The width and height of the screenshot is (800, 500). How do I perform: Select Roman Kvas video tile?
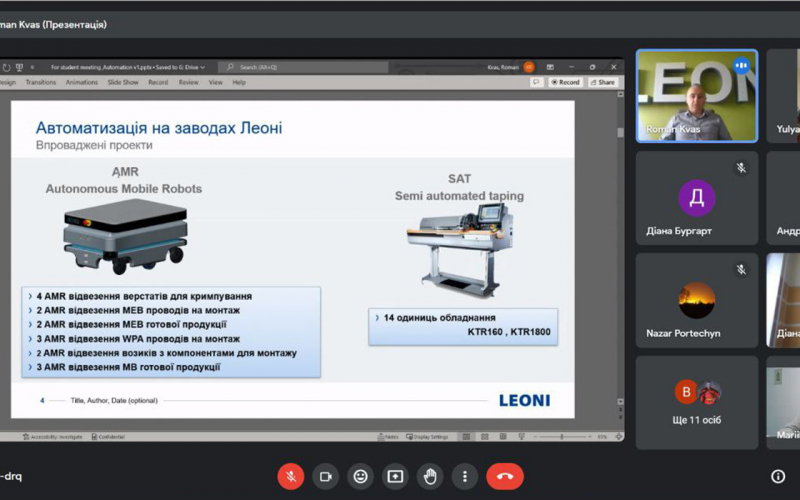pos(697,96)
